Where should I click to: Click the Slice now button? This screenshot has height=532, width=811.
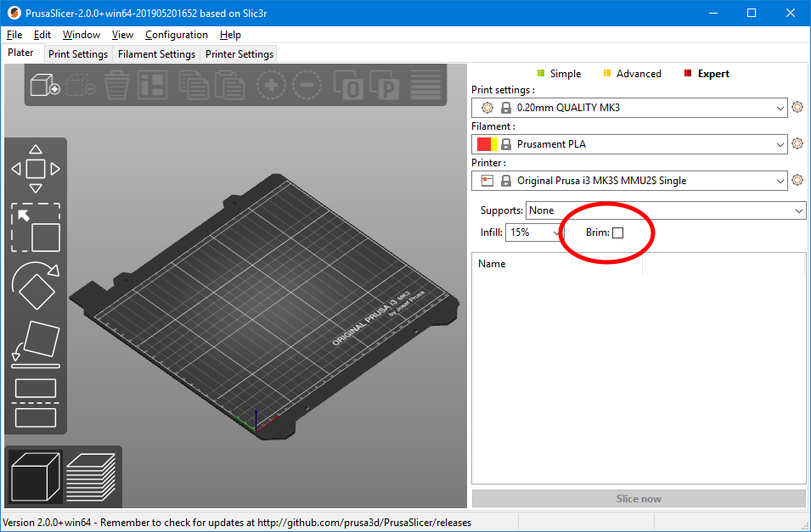(x=639, y=498)
